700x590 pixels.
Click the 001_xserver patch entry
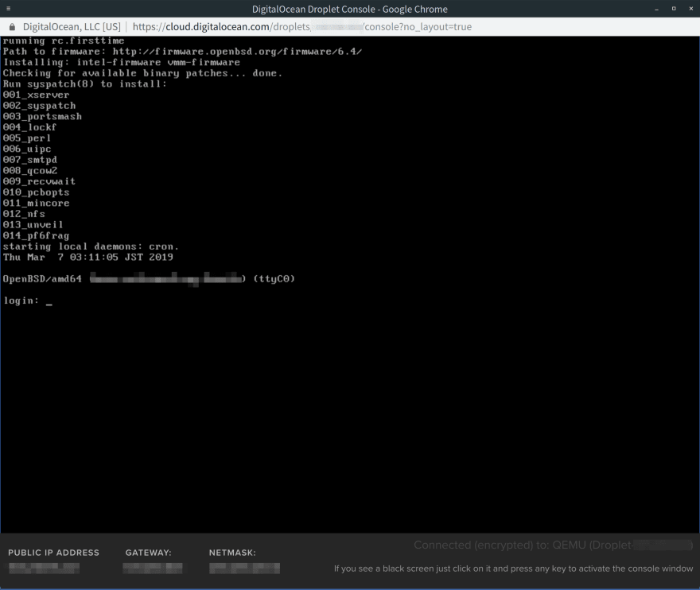(36, 95)
